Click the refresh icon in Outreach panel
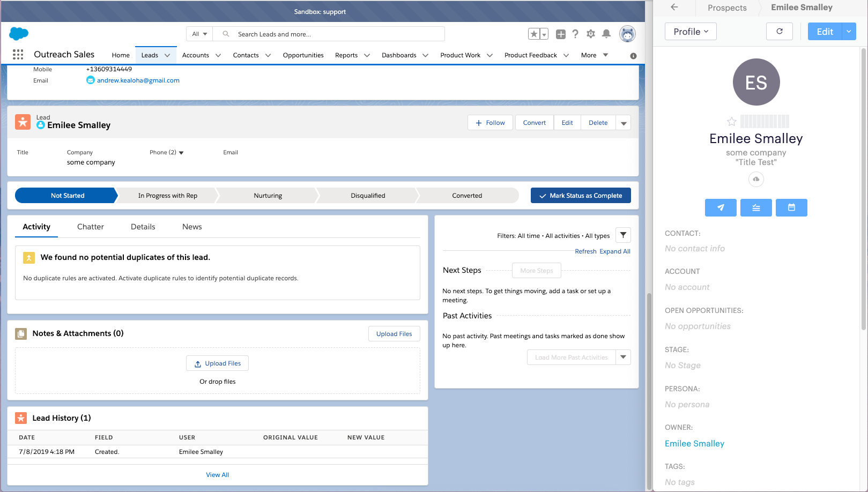 click(780, 32)
